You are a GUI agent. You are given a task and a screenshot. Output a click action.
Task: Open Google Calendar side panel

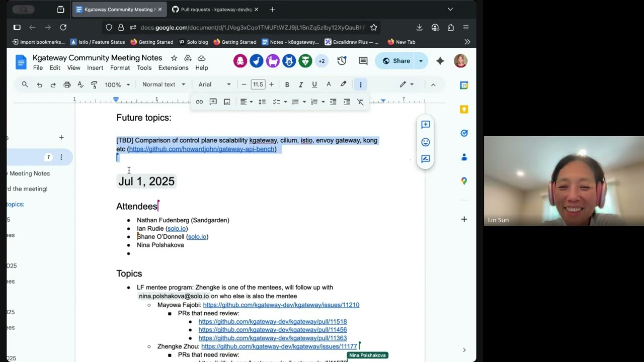coord(464,85)
